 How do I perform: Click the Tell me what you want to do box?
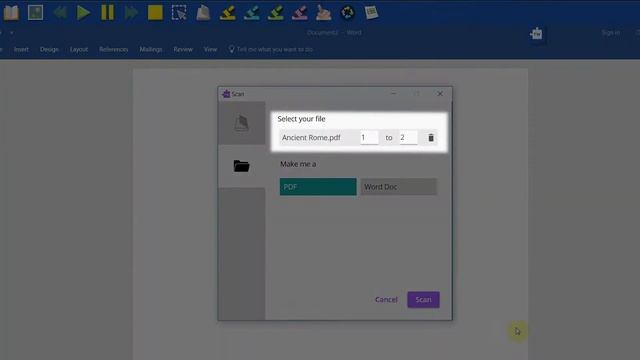(271, 49)
